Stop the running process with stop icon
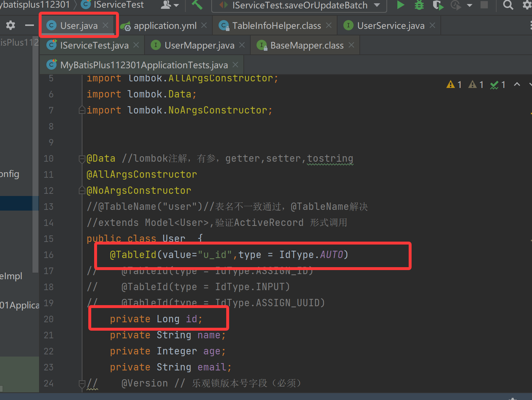Viewport: 532px width, 400px height. tap(484, 5)
